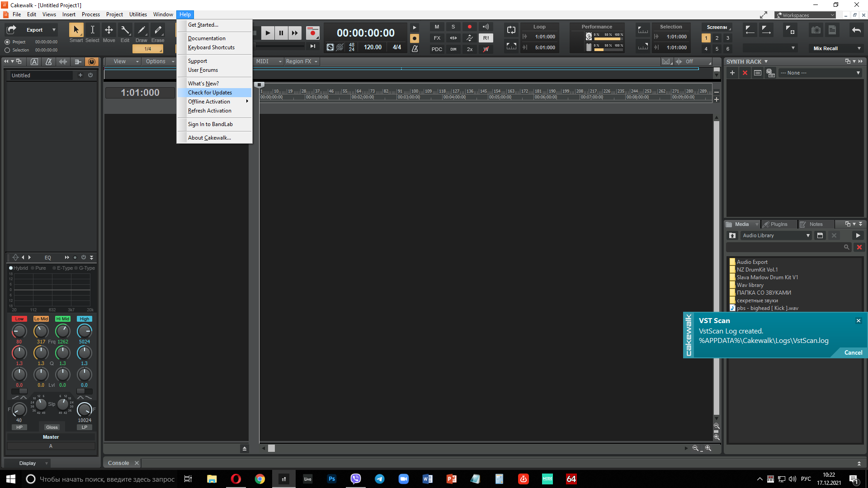Select the Draw tool
The image size is (868, 488).
pos(141,30)
